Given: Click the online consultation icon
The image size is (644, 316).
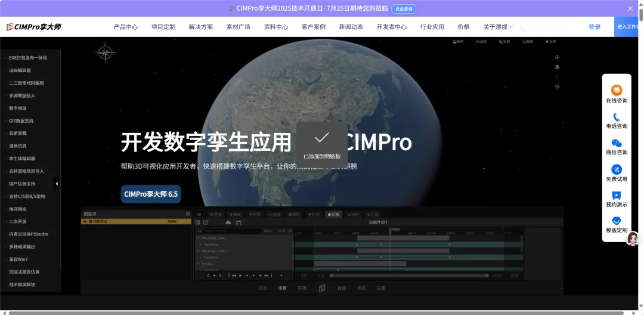Looking at the screenshot, I should point(617,90).
